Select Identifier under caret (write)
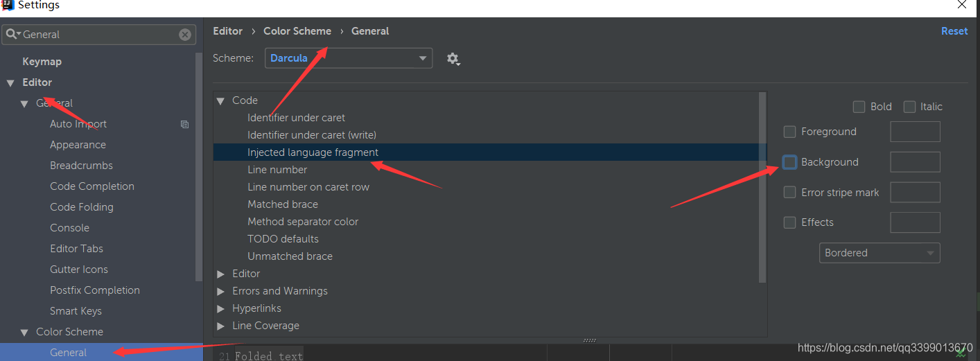This screenshot has width=980, height=361. tap(312, 135)
